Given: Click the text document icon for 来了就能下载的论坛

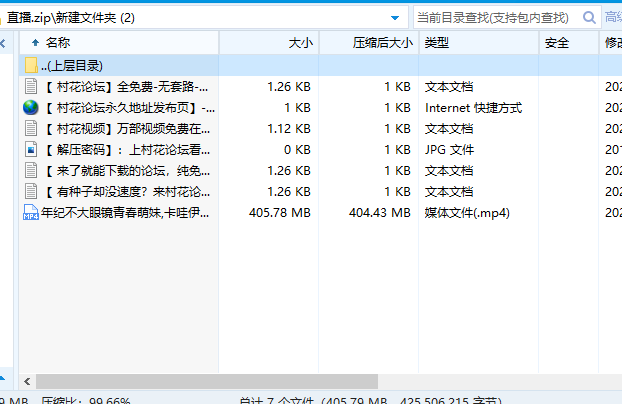Looking at the screenshot, I should [31, 170].
